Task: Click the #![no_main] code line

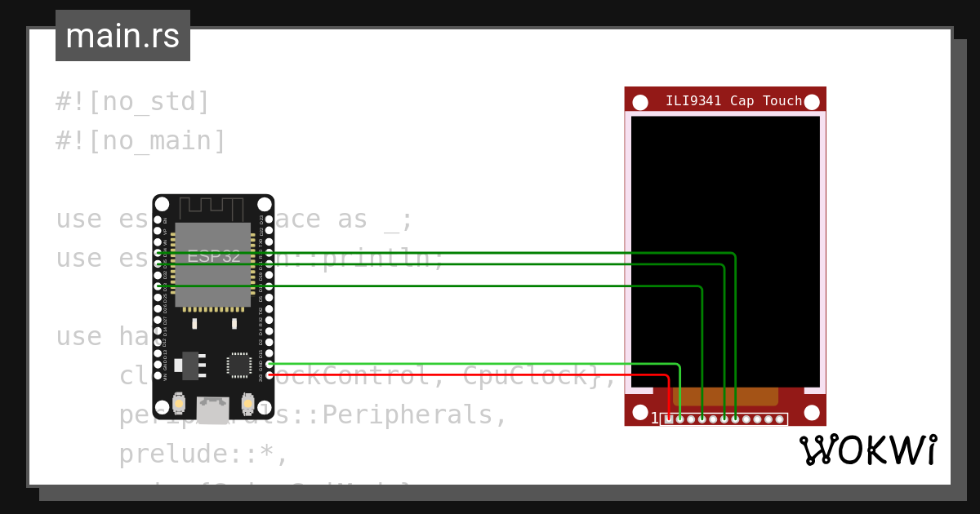Action: click(x=140, y=141)
